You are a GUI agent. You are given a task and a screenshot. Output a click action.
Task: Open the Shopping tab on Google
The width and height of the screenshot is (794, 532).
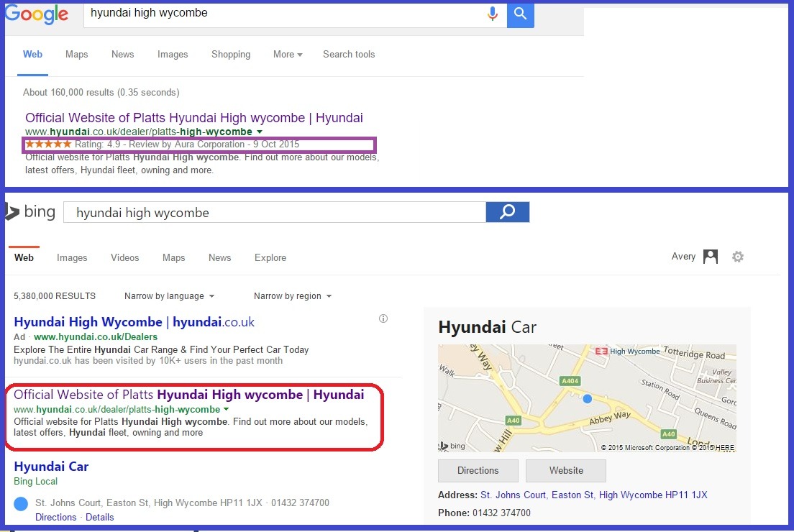coord(230,54)
